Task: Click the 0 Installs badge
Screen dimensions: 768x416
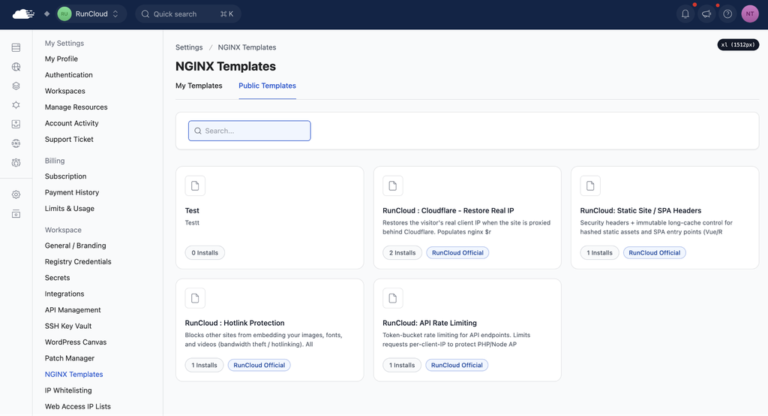Action: tap(205, 253)
